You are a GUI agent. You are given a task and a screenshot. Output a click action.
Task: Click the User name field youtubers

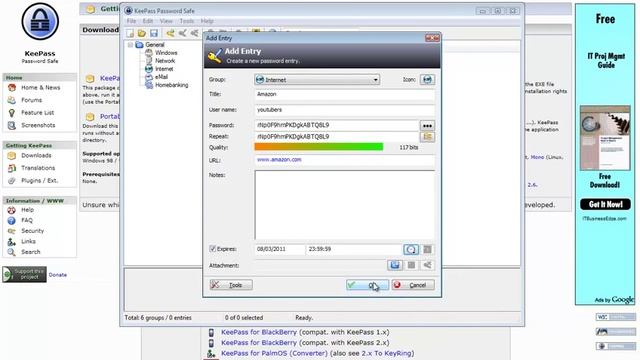tap(344, 110)
